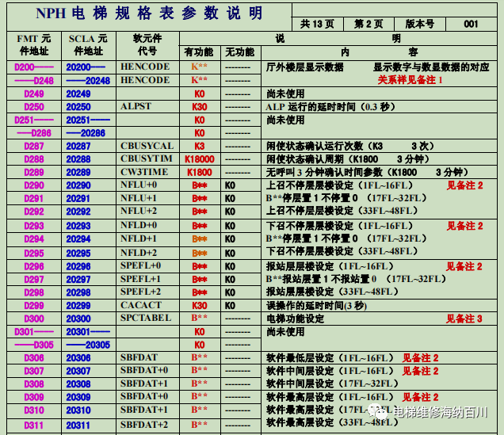Select address cell 'D309'

(x=34, y=397)
